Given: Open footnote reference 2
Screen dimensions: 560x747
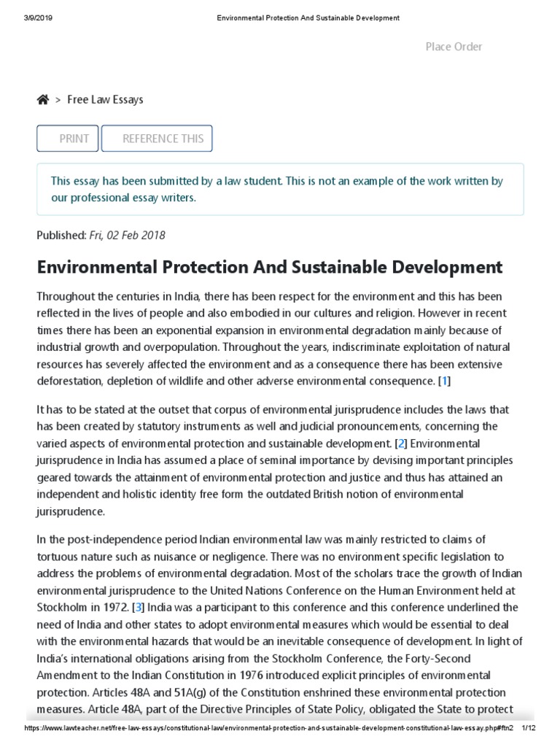Looking at the screenshot, I should click(400, 444).
